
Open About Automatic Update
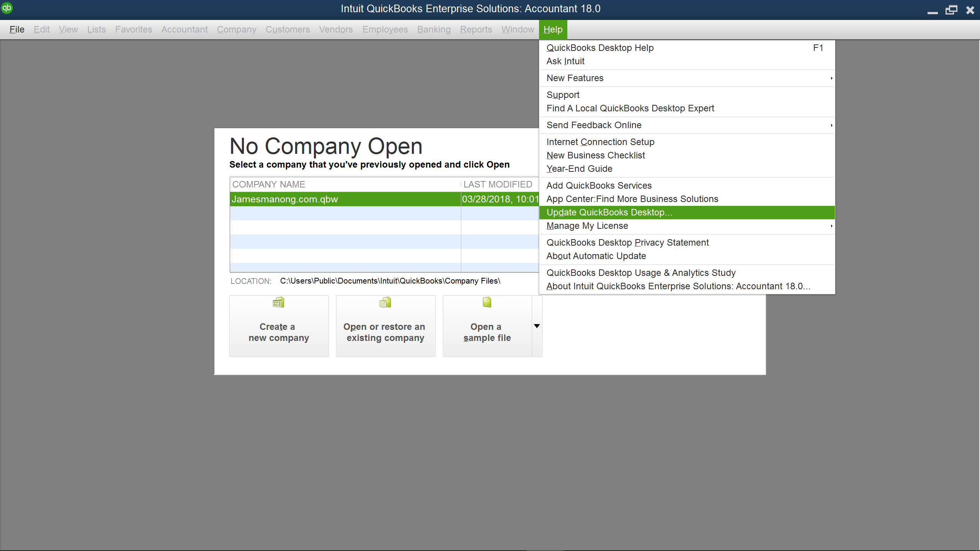pyautogui.click(x=596, y=256)
